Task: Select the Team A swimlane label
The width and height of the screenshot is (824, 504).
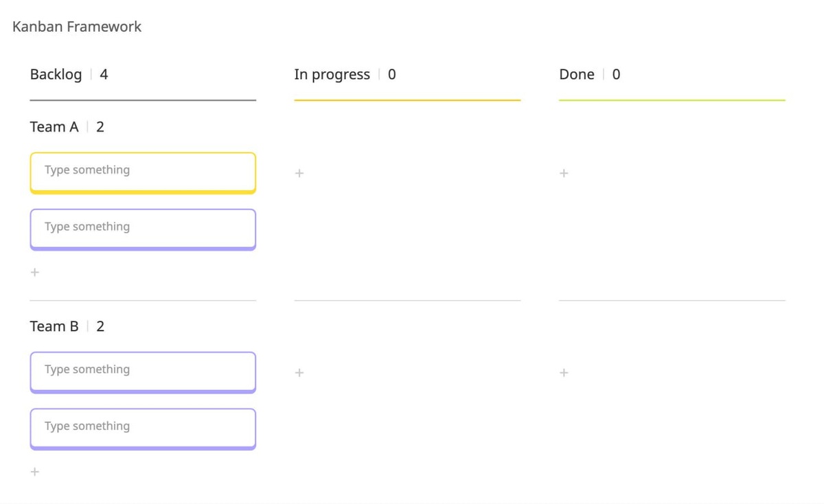Action: pos(54,127)
